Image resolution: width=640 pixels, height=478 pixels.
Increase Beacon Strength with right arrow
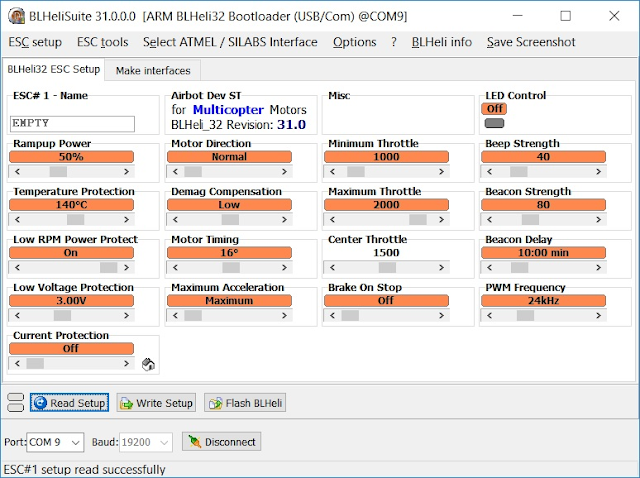tap(599, 220)
